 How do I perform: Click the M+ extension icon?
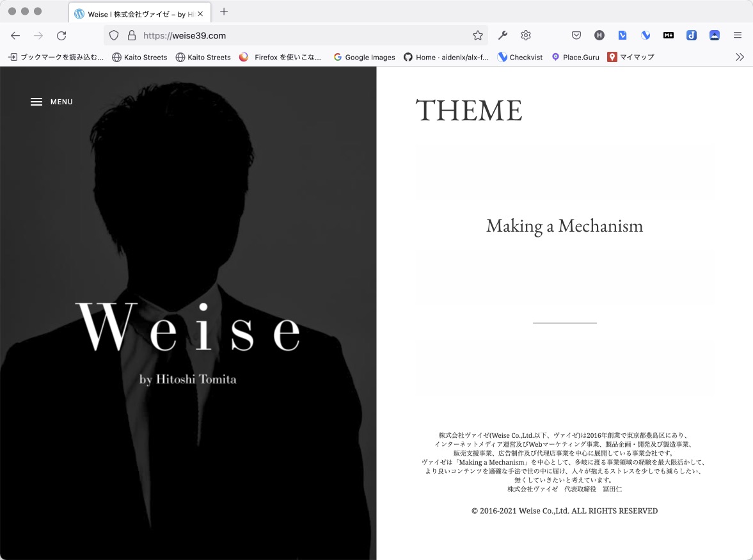[669, 36]
